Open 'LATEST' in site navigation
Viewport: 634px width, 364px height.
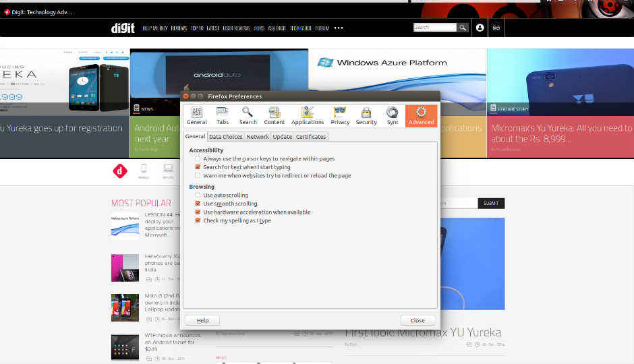pos(212,28)
